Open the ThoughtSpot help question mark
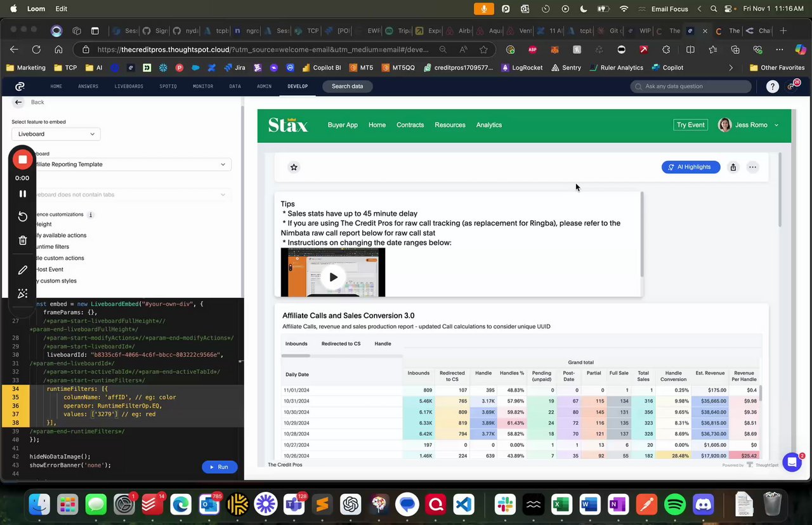Screen dimensions: 812x525 tap(772, 87)
